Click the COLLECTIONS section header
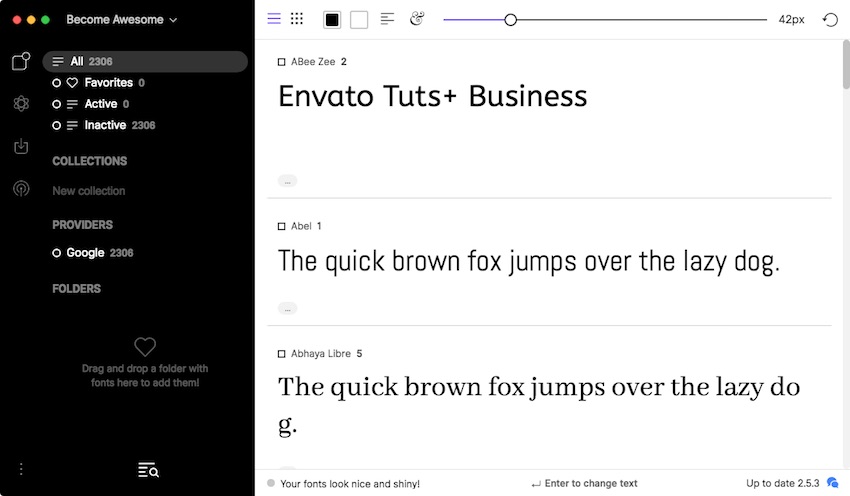850x496 pixels. click(x=89, y=161)
